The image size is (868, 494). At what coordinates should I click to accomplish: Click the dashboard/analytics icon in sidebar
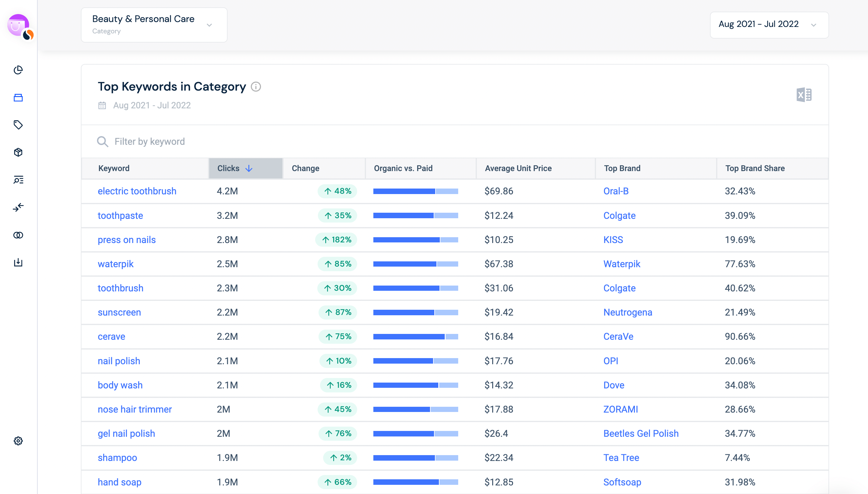(x=18, y=70)
